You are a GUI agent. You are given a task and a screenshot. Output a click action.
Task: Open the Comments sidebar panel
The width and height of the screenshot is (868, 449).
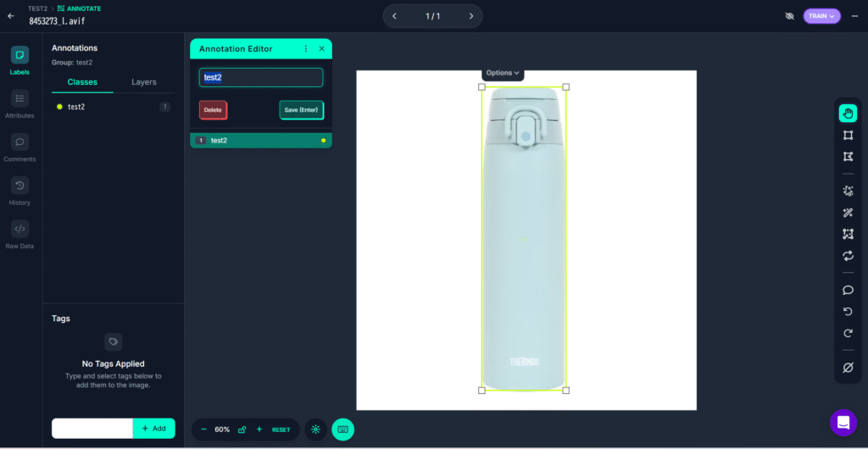point(20,147)
